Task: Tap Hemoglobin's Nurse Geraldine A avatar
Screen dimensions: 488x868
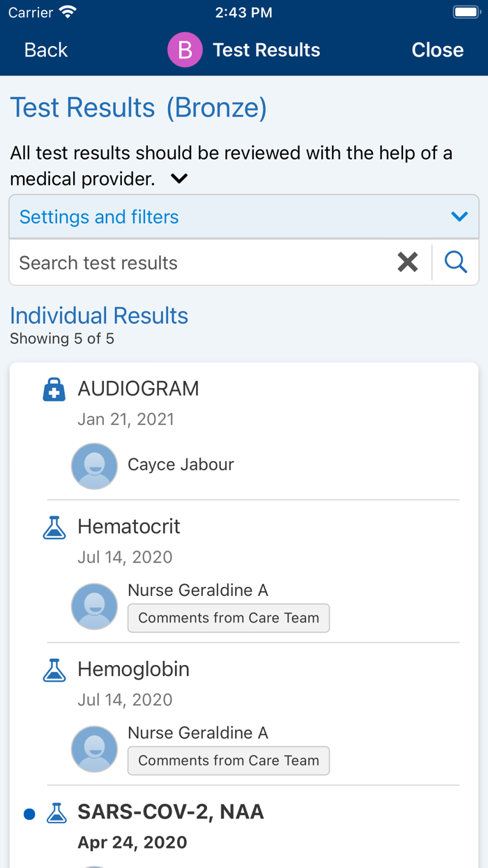Action: tap(94, 749)
